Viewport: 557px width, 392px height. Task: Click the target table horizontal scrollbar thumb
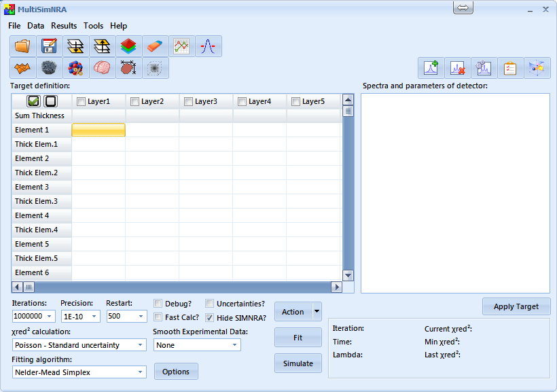coord(29,287)
